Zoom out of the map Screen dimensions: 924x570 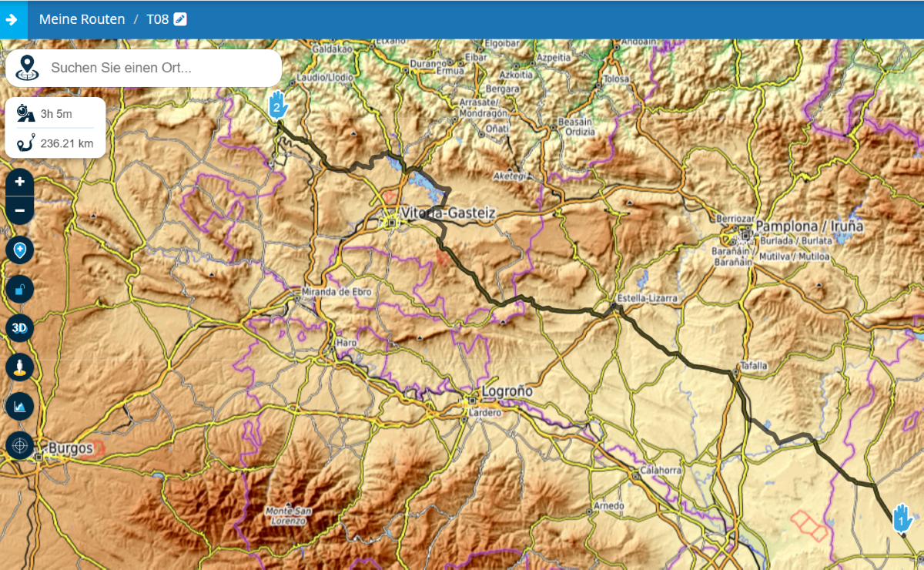[20, 210]
